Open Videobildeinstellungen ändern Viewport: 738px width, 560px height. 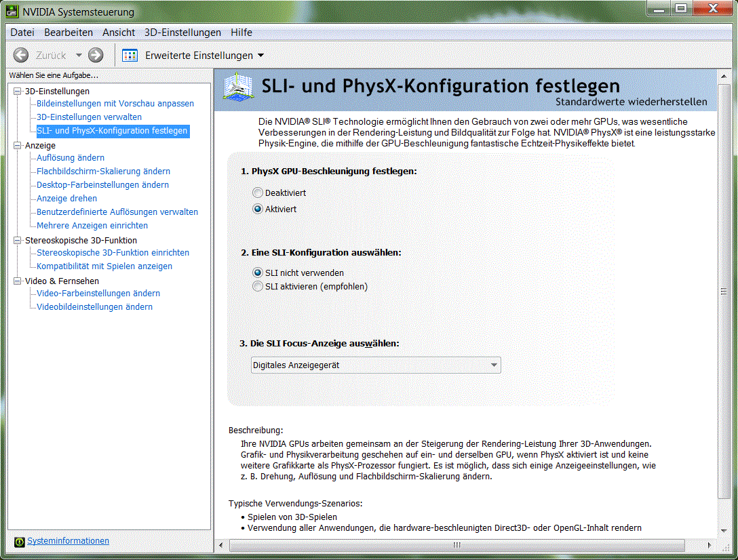tap(94, 307)
